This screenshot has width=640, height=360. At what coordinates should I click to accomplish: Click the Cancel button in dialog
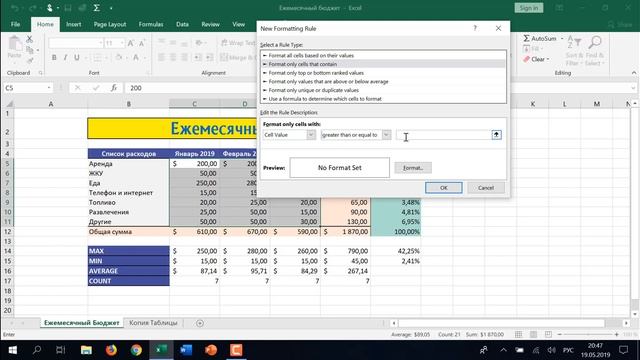click(x=486, y=188)
